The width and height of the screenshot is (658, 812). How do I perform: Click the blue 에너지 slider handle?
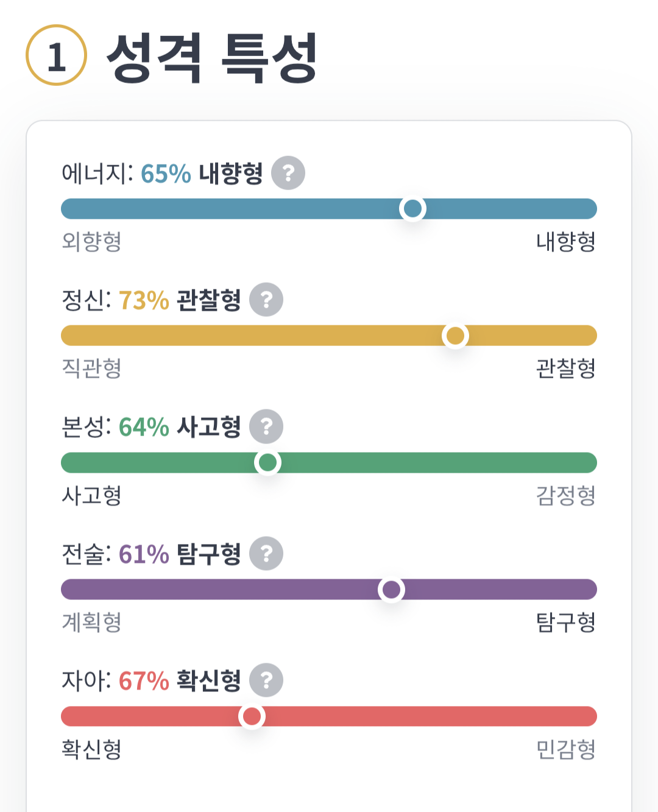412,209
